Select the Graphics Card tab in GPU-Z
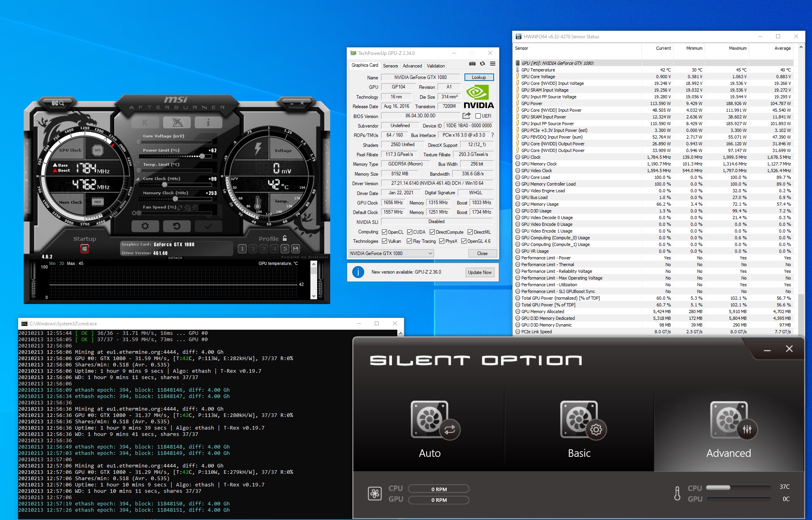The width and height of the screenshot is (812, 520). click(x=365, y=65)
